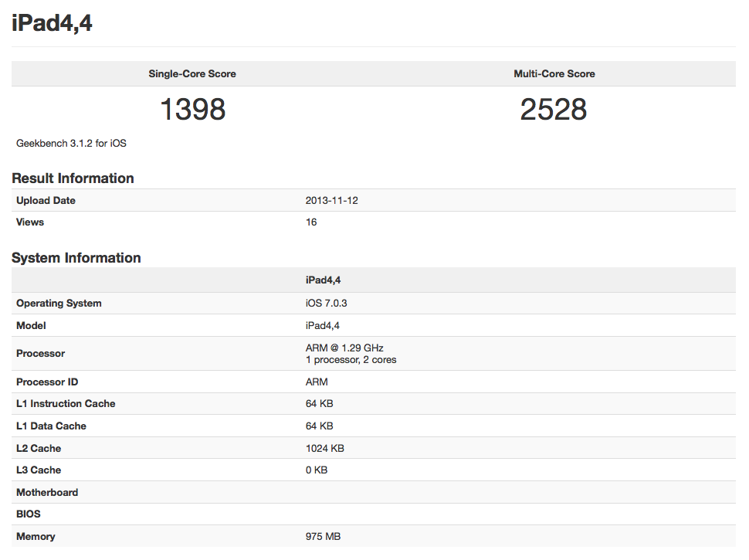The image size is (749, 560).
Task: Click the Result Information section heading
Action: click(73, 178)
